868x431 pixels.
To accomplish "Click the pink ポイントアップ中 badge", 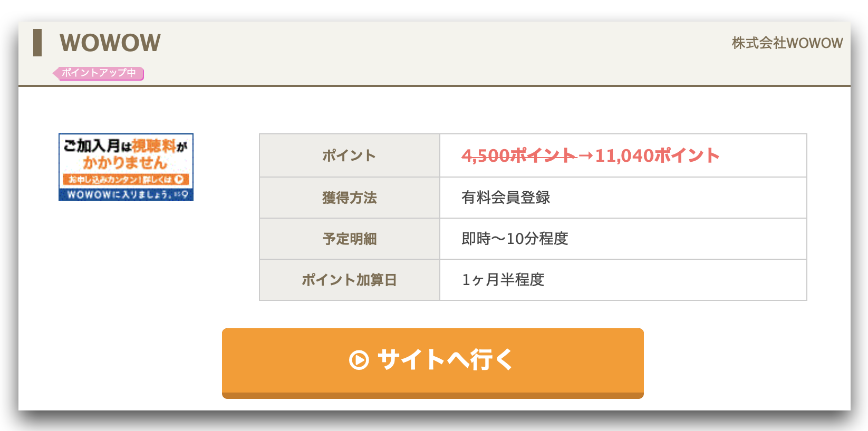I will tap(98, 73).
